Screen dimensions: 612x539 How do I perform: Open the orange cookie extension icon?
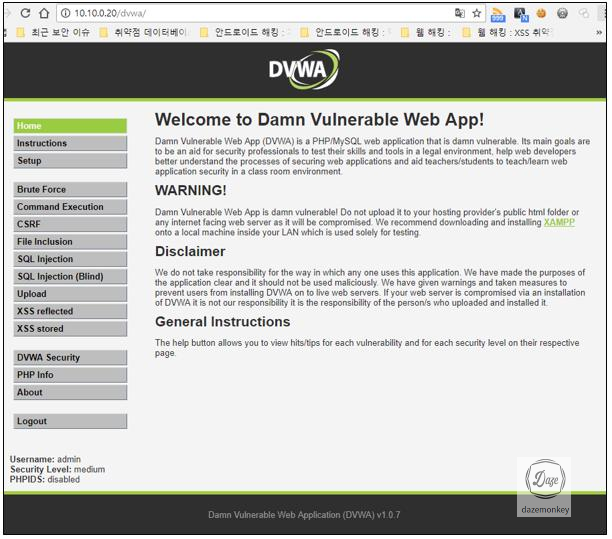(x=541, y=14)
